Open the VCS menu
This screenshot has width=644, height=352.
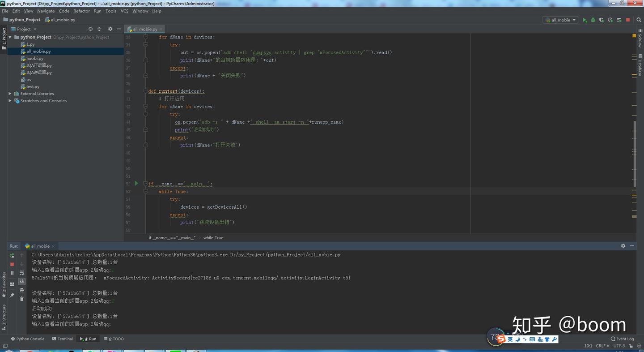[124, 11]
